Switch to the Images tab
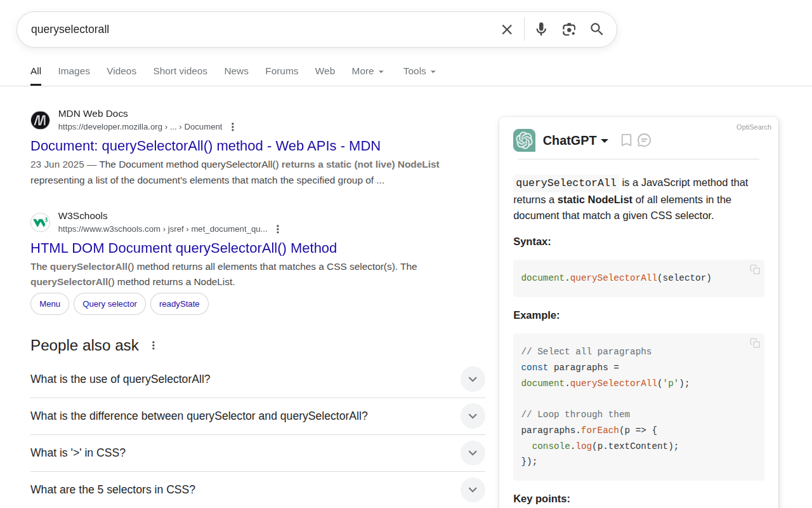812x508 pixels. (x=74, y=71)
